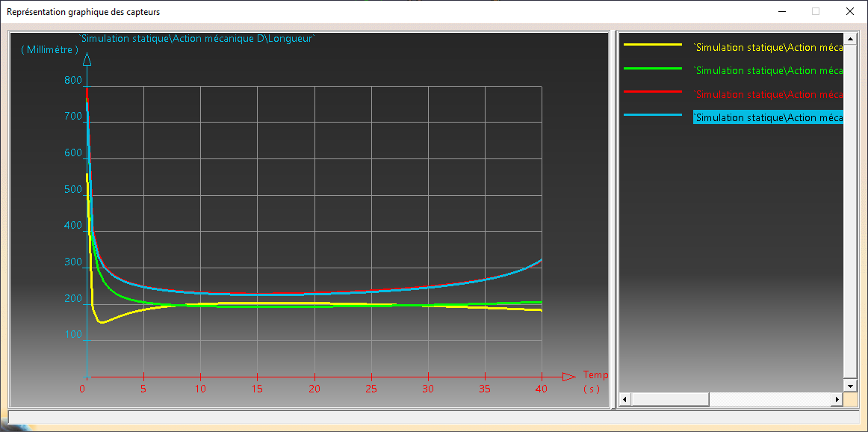Click the Temps horizontal axis label
Screen dimensions: 868x432
point(595,375)
